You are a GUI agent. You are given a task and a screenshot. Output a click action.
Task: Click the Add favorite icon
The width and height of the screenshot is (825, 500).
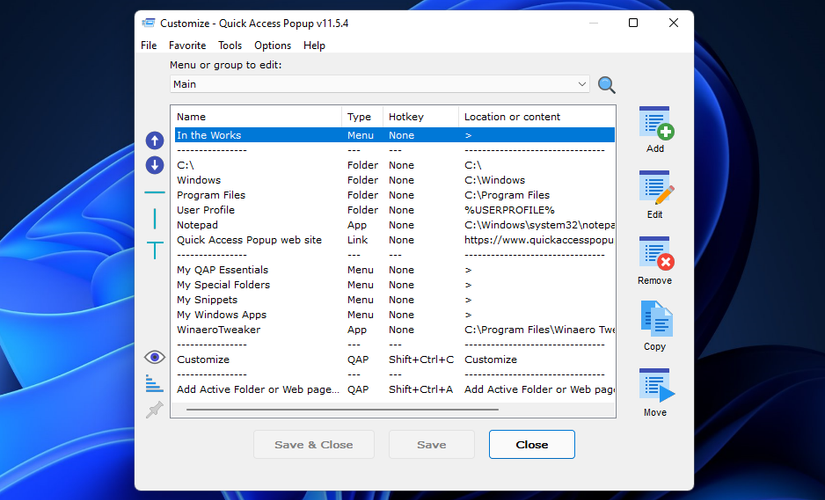(x=656, y=123)
